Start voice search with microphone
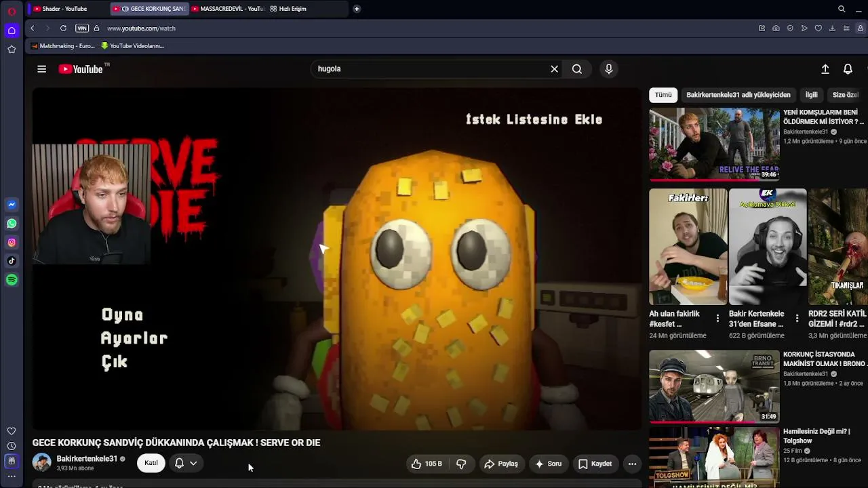 pyautogui.click(x=608, y=69)
